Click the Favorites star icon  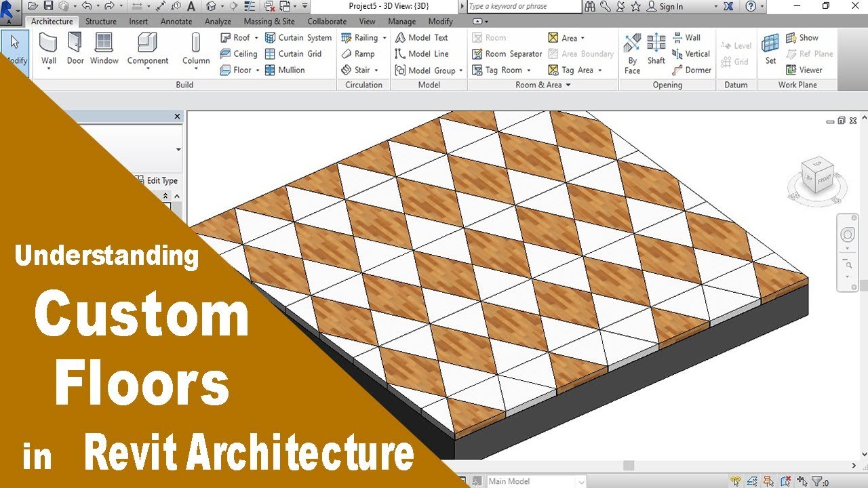click(x=635, y=6)
